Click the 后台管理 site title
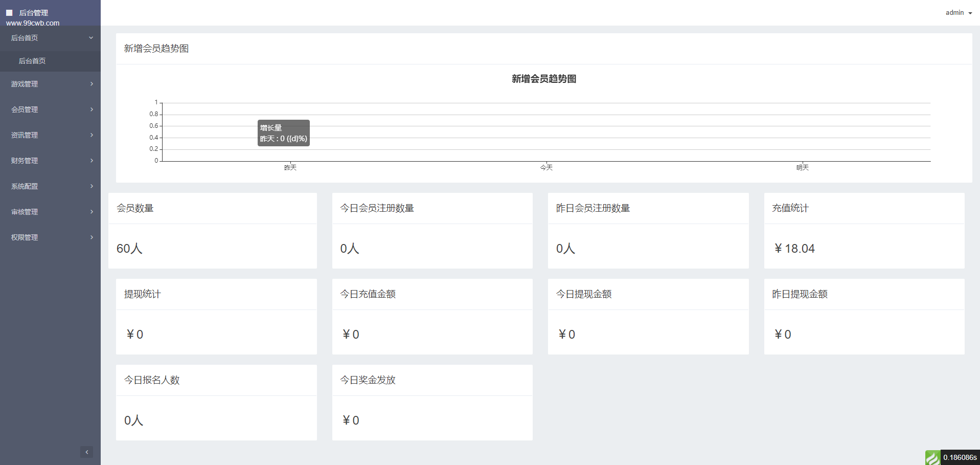Screen dimensions: 980x465 click(x=34, y=13)
